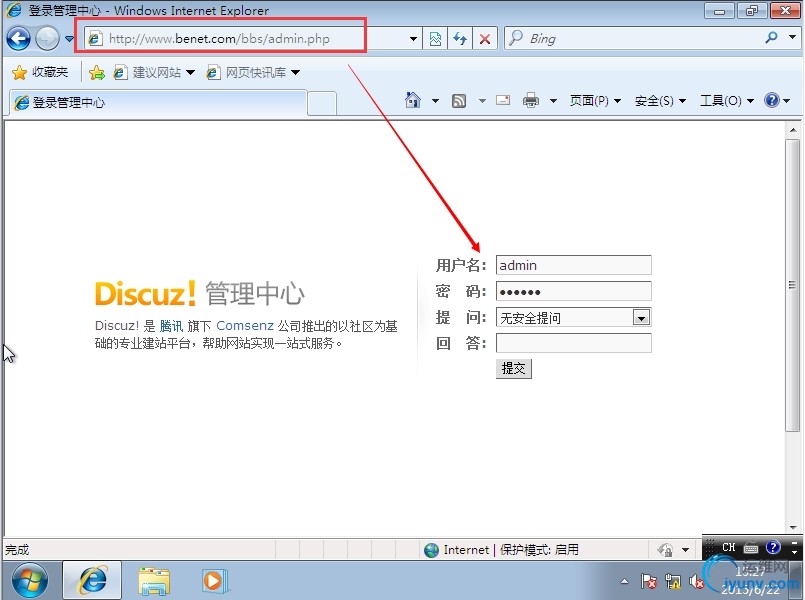Screen dimensions: 805x600
Task: Click the RSS feeds icon
Action: click(x=459, y=101)
